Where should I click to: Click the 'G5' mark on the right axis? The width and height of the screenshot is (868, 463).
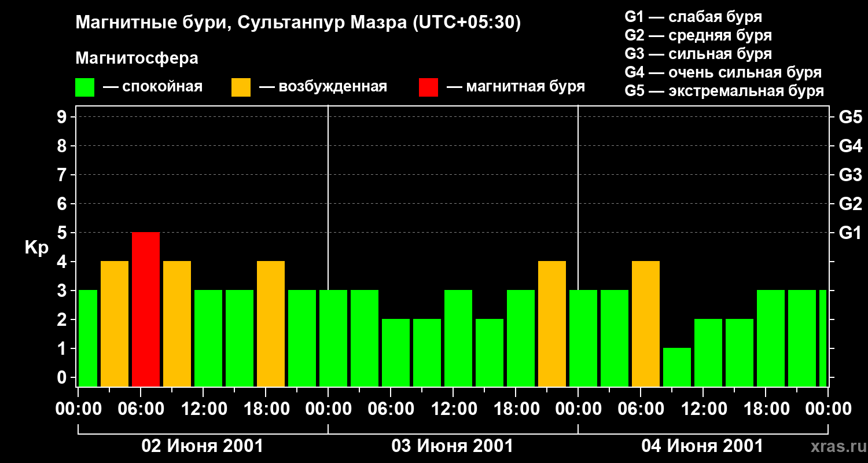pyautogui.click(x=851, y=117)
